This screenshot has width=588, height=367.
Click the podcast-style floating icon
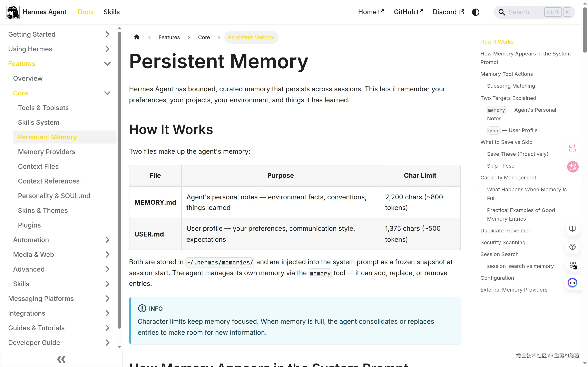(x=572, y=247)
